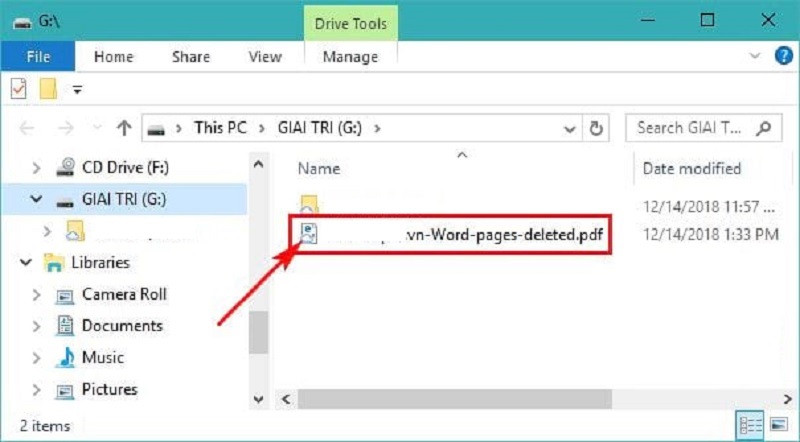Click the Search GIAI TRI input field
The width and height of the screenshot is (800, 442).
[x=692, y=128]
